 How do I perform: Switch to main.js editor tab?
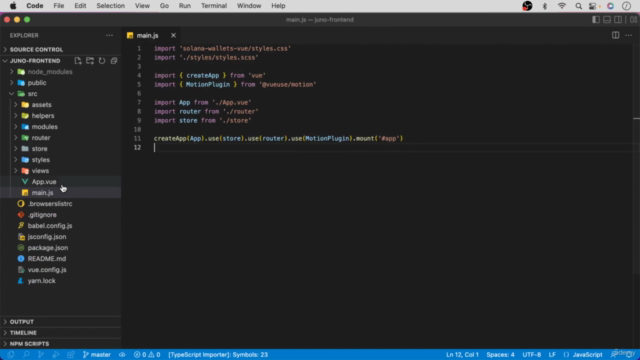point(147,36)
